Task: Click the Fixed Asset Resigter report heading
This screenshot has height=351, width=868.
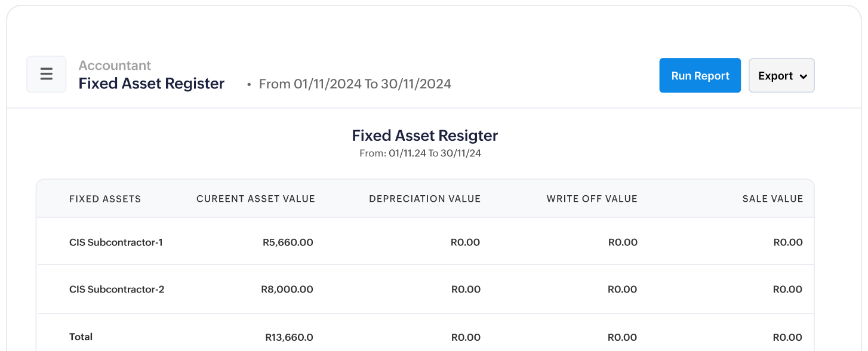Action: [x=424, y=136]
